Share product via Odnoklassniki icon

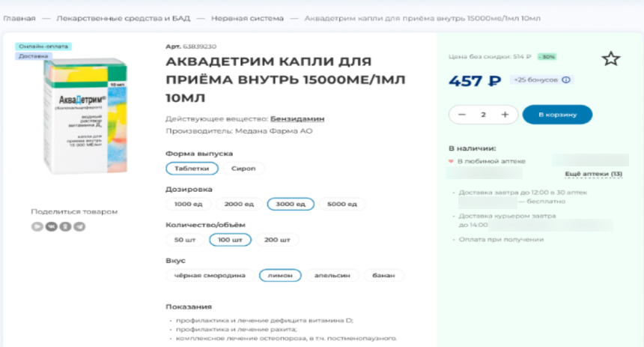pos(65,226)
